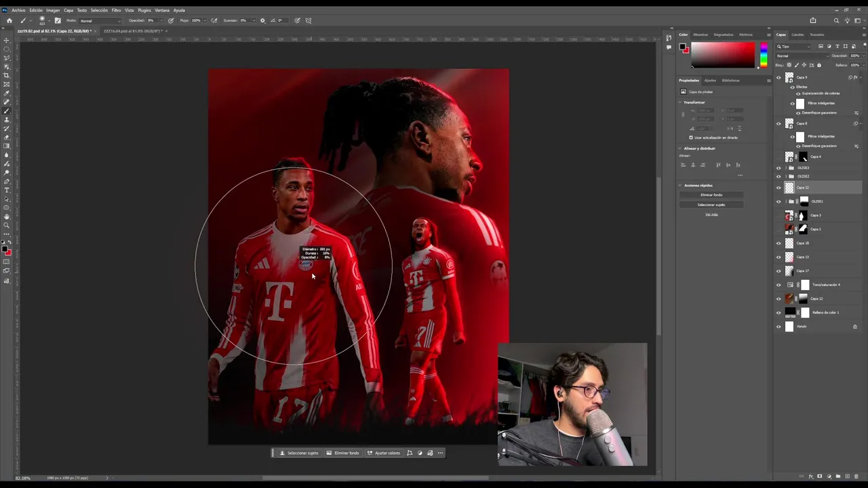Click foreground color chip in Color panel
Viewport: 868px width, 488px height.
pyautogui.click(x=683, y=47)
